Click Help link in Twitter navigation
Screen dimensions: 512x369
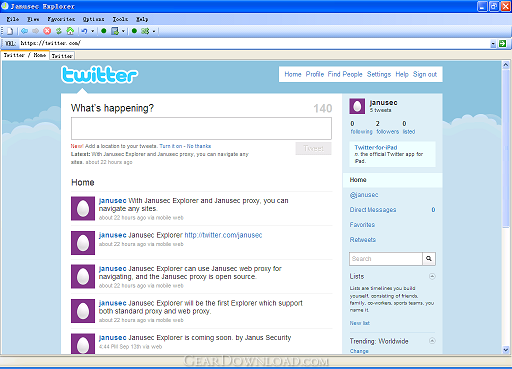(x=402, y=74)
